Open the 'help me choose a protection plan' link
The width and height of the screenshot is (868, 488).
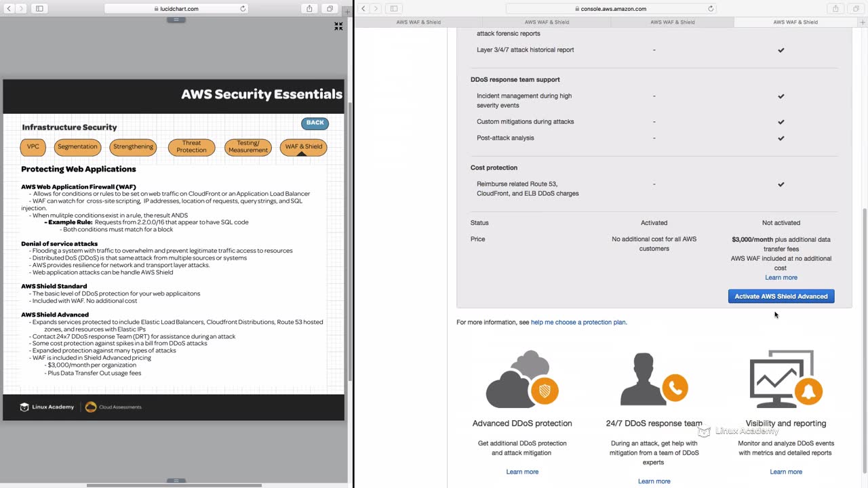(579, 322)
